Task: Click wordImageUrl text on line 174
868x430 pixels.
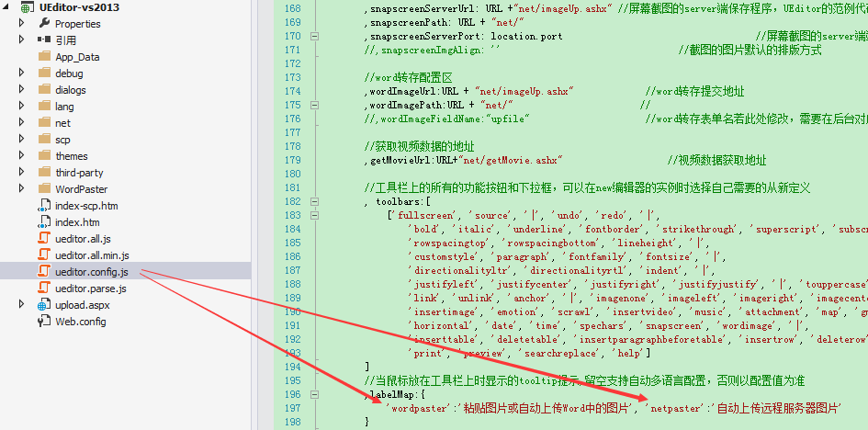Action: pos(403,91)
